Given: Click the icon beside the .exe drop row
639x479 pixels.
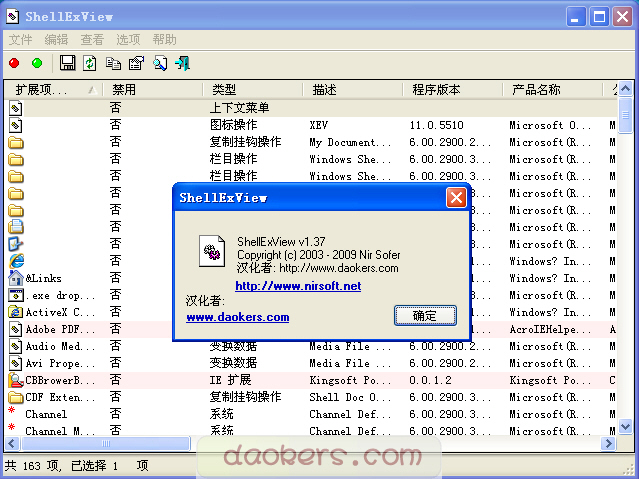Looking at the screenshot, I should tap(16, 295).
